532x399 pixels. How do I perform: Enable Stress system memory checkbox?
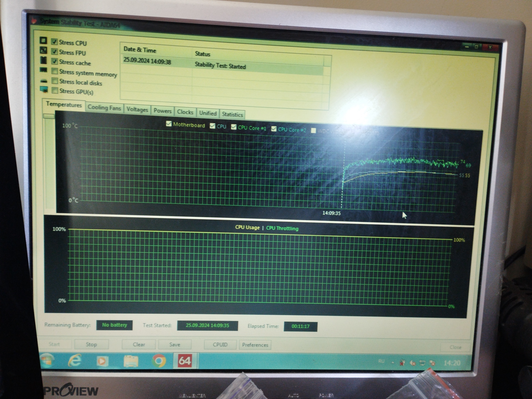tap(55, 71)
